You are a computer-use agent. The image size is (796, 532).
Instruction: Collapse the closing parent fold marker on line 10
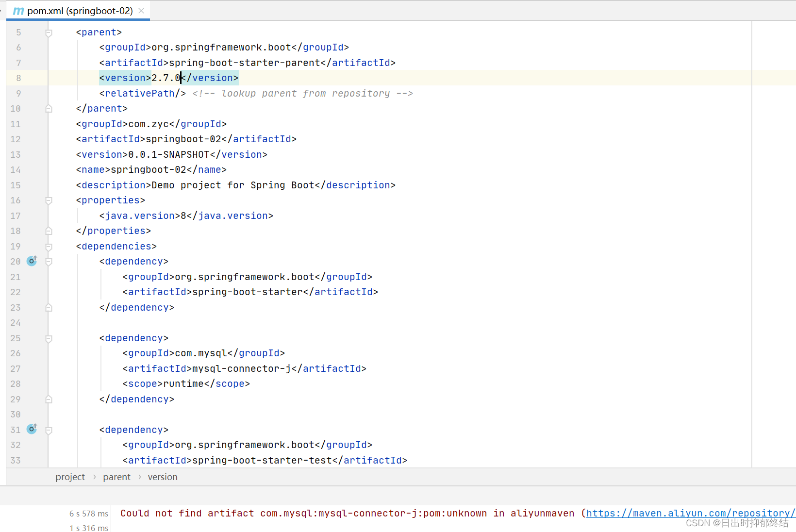49,109
